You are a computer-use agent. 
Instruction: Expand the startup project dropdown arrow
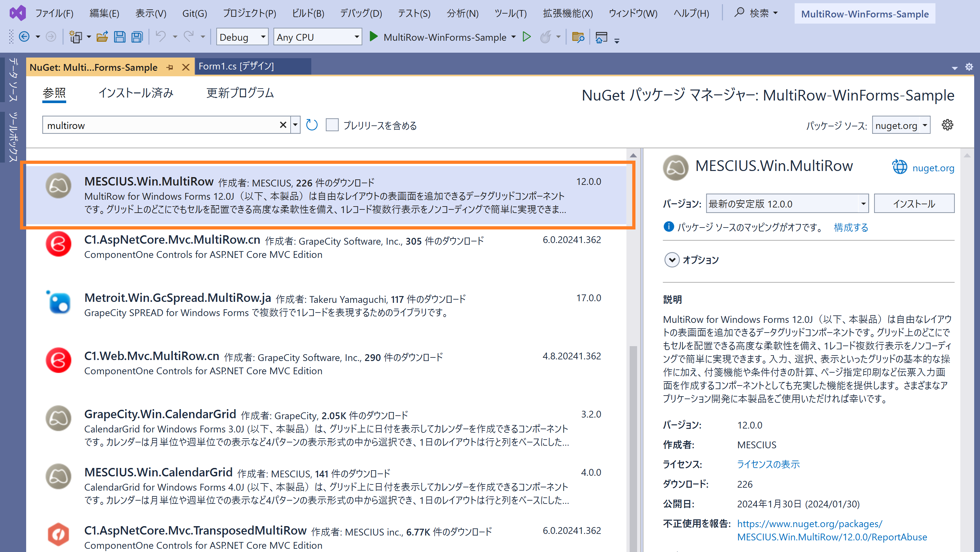[514, 37]
